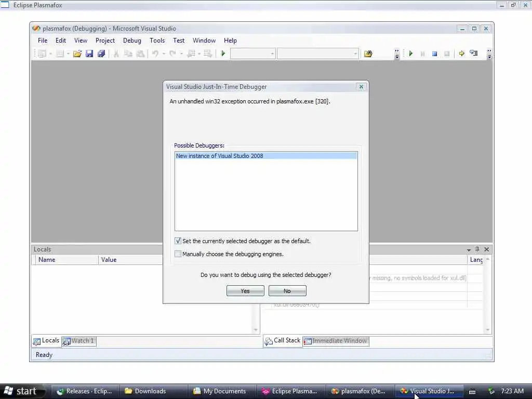The width and height of the screenshot is (532, 399).
Task: Click No in the Just-In-Time Debugger dialog
Action: (287, 291)
